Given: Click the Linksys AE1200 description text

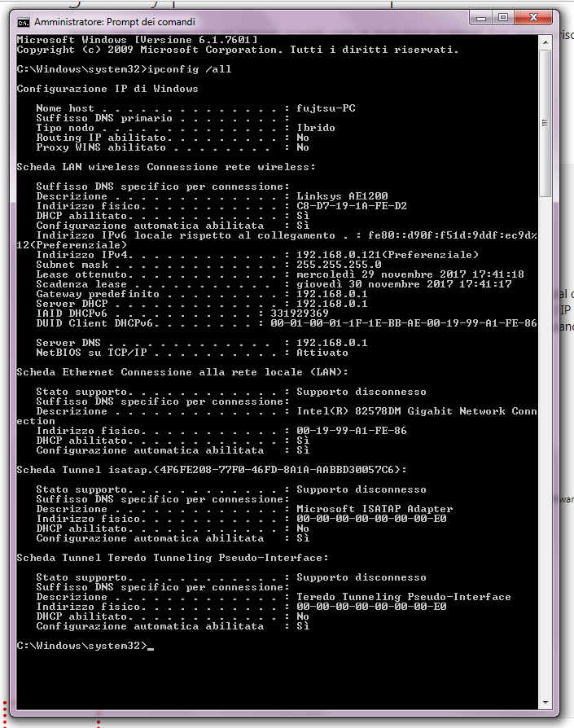Looking at the screenshot, I should 342,196.
